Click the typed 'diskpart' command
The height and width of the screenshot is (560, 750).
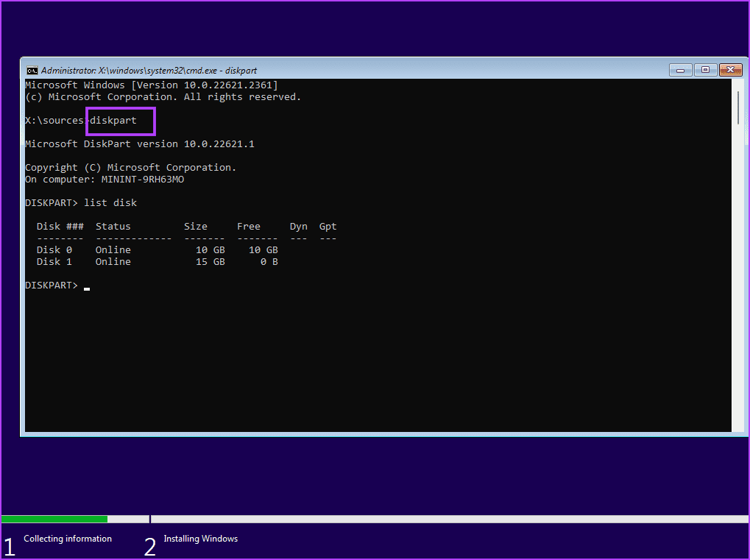pos(113,121)
